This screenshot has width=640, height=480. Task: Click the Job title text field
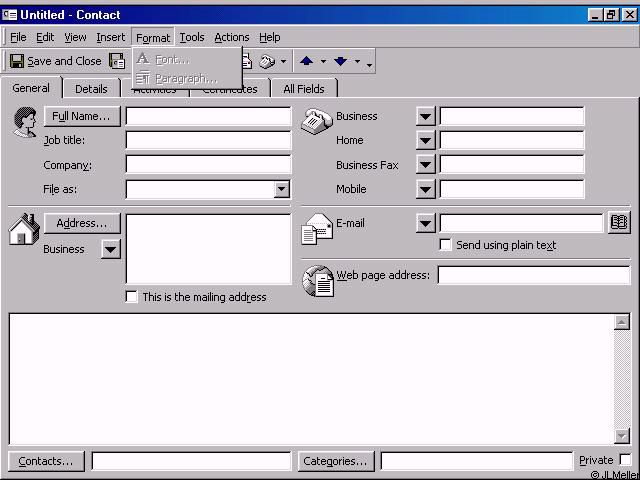click(x=208, y=140)
